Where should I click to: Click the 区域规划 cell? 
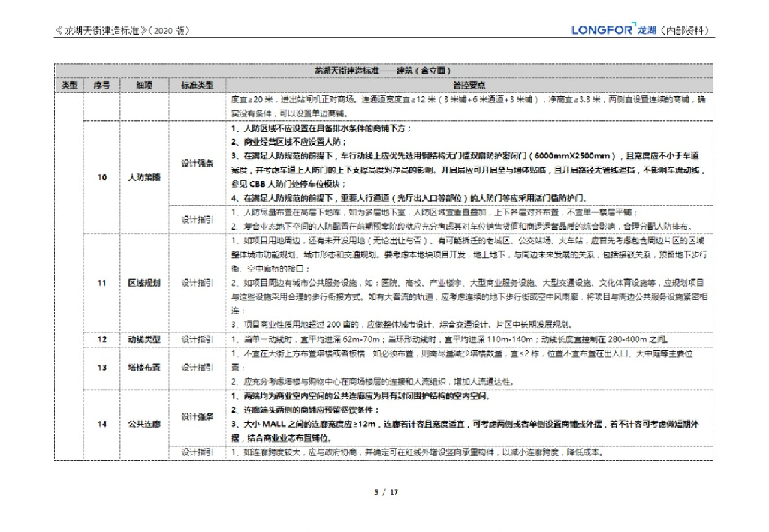[144, 283]
